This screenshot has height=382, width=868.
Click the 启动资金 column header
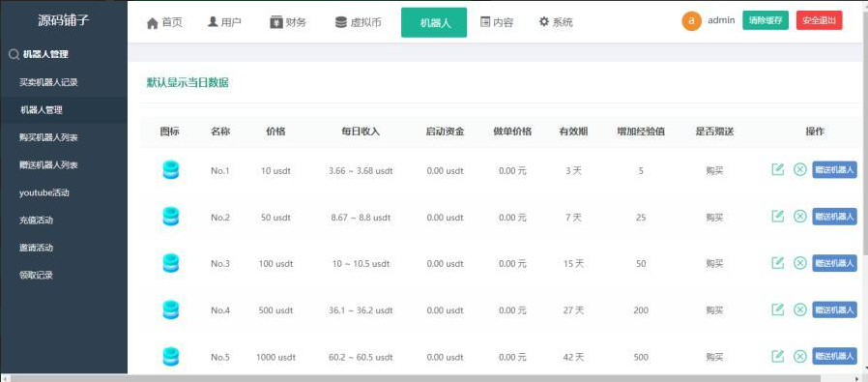445,132
